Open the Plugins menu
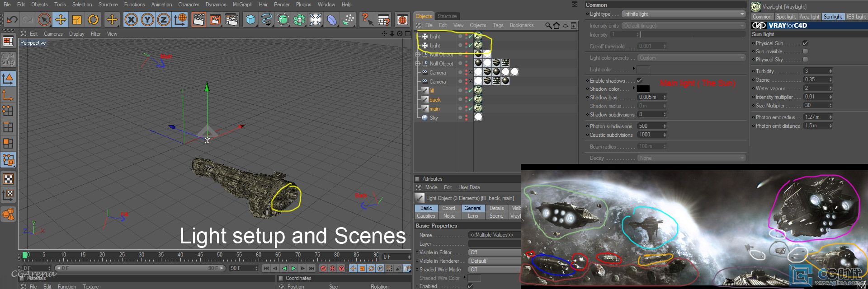 point(303,5)
